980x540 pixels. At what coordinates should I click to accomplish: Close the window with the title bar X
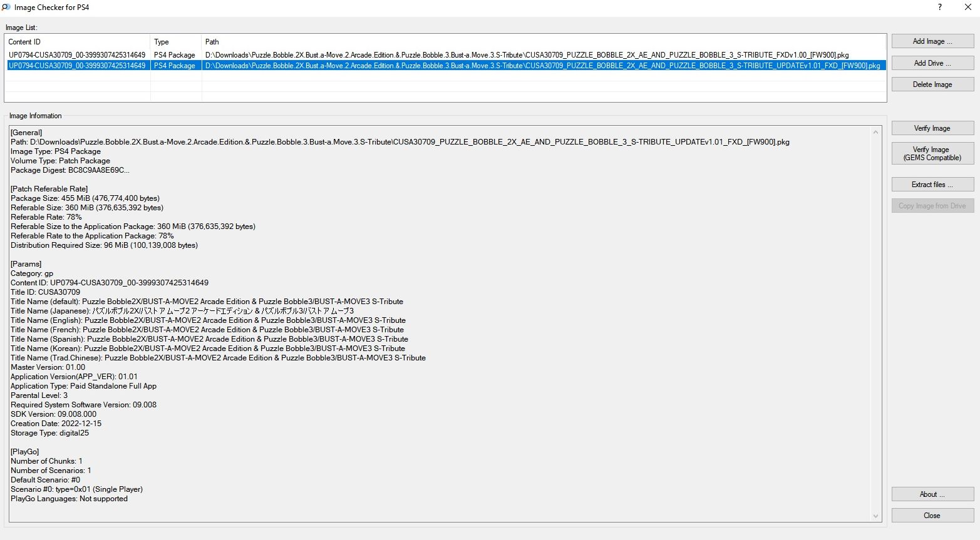[x=967, y=8]
